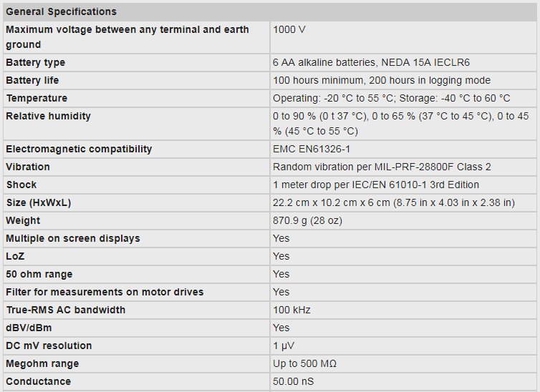Select the 100 kHz bandwidth value
Screen dimensions: 540x392
coord(291,310)
